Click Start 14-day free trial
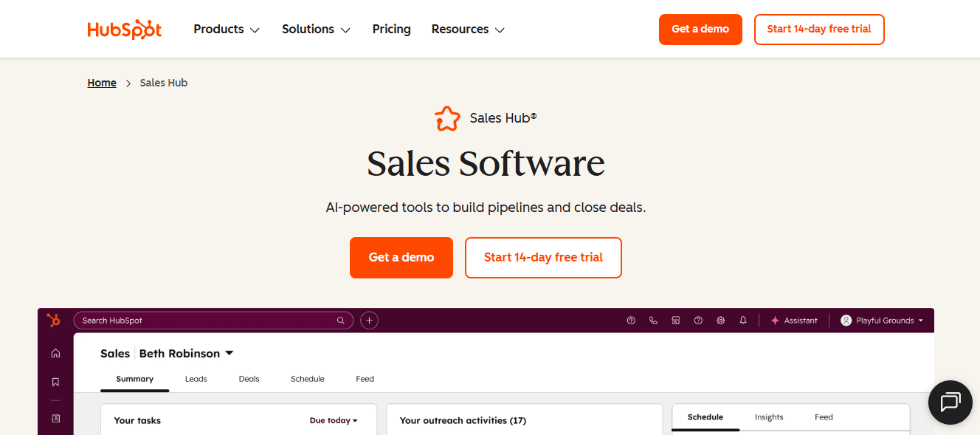 click(x=819, y=30)
